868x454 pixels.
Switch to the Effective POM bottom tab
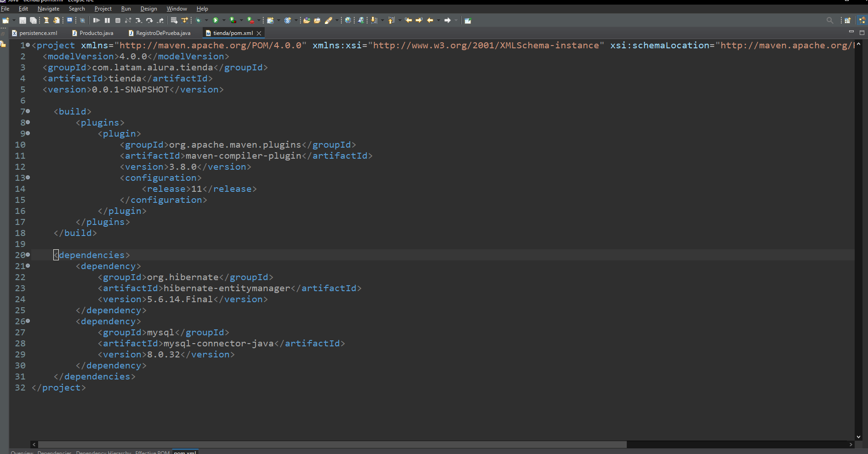pos(153,452)
